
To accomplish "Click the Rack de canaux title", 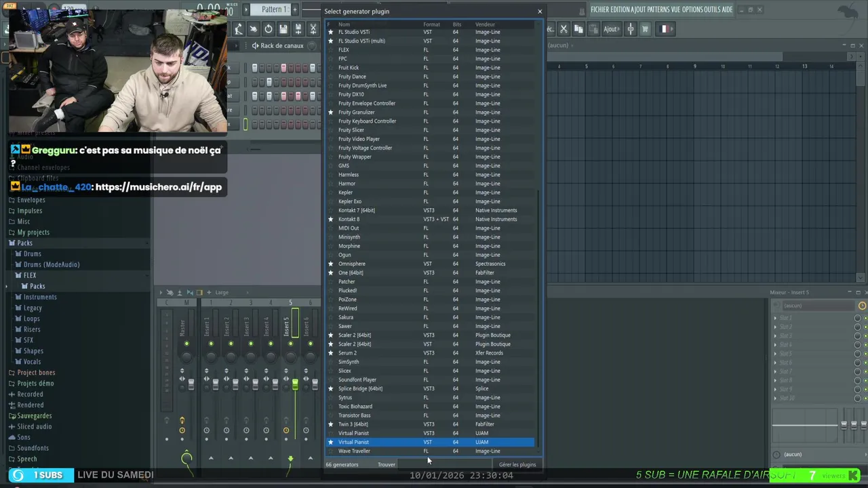I will point(282,45).
